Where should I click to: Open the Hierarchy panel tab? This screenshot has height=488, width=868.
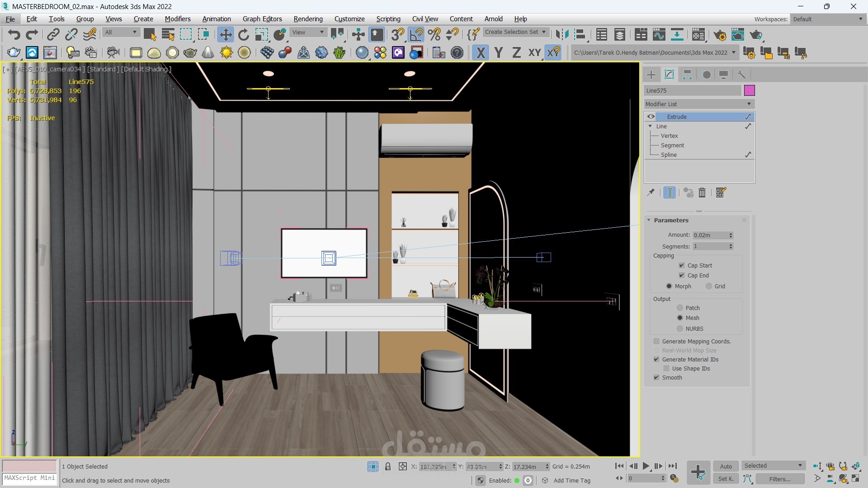click(687, 75)
